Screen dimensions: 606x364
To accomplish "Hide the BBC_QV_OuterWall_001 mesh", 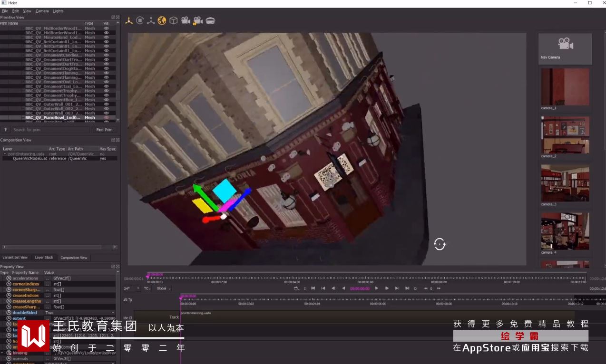I will point(107,104).
